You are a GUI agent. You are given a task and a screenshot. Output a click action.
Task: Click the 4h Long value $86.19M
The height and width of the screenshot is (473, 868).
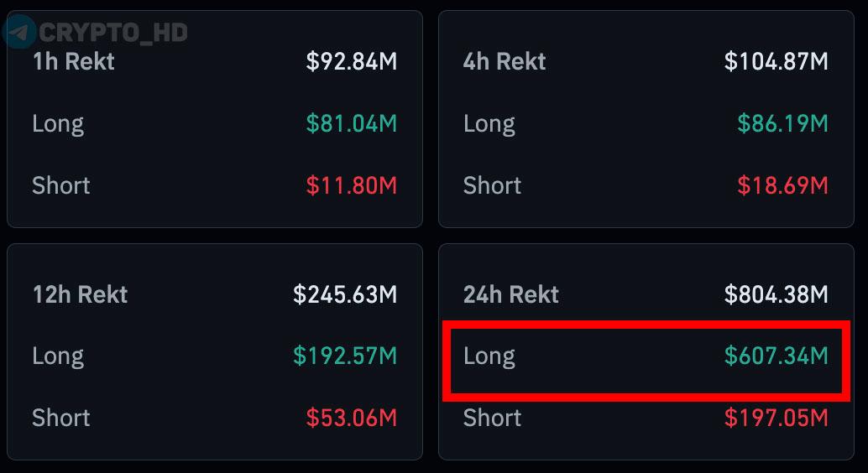[x=782, y=123]
